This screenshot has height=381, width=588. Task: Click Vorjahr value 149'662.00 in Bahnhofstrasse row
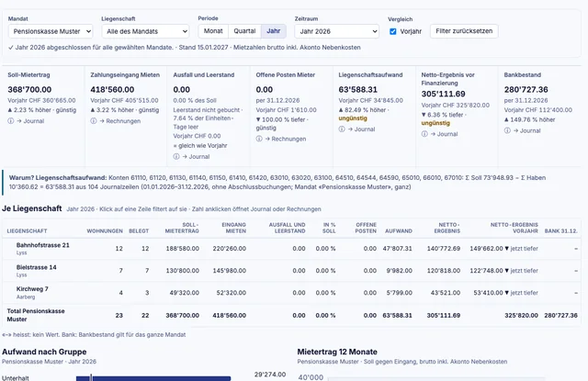tap(486, 249)
